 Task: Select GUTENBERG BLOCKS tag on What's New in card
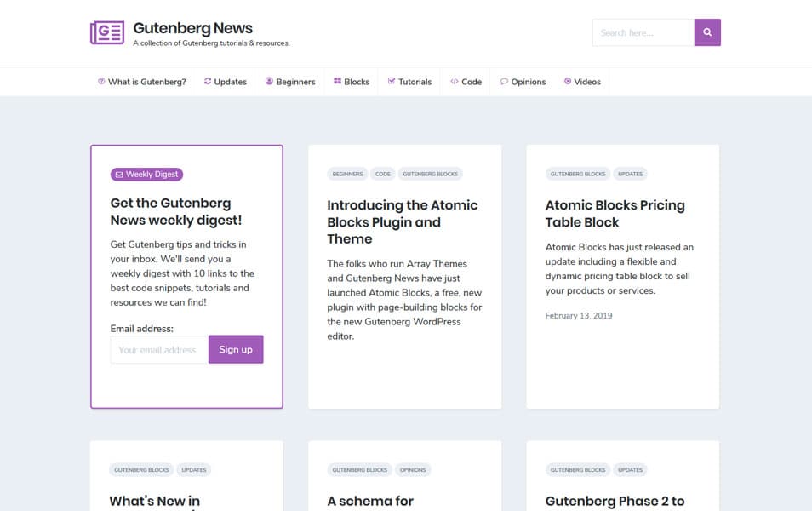(x=141, y=470)
